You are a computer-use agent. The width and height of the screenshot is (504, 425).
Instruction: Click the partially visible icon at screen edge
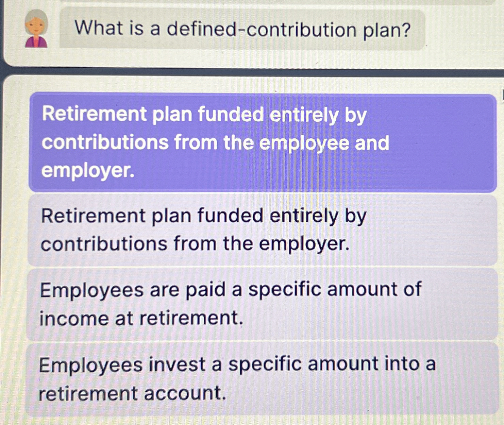coord(502,95)
